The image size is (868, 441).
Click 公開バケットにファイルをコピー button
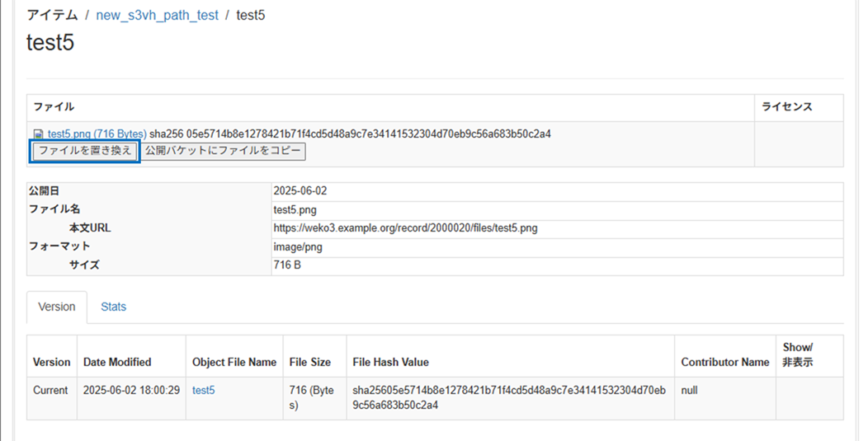pyautogui.click(x=223, y=151)
